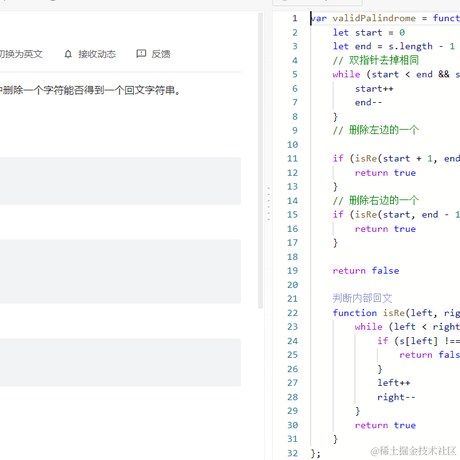Click 'return true' on line 12
Screen dimensions: 460x460
tap(385, 173)
